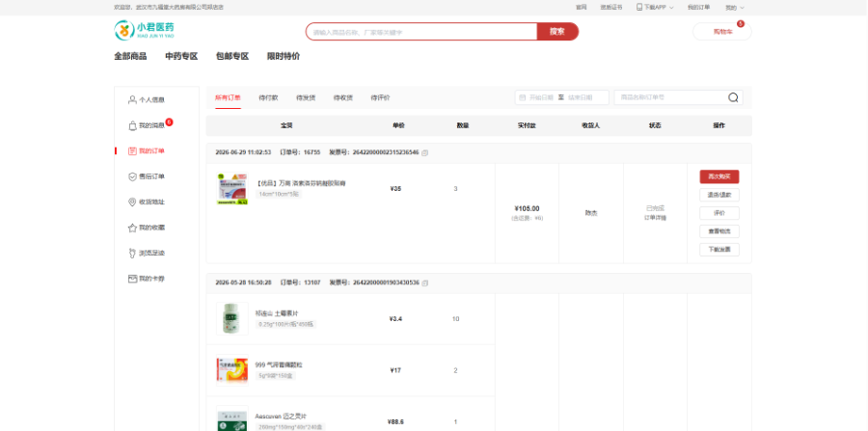Image resolution: width=868 pixels, height=431 pixels.
Task: Click the 14cm*10cm*5贴 spec tag
Action: 279,194
